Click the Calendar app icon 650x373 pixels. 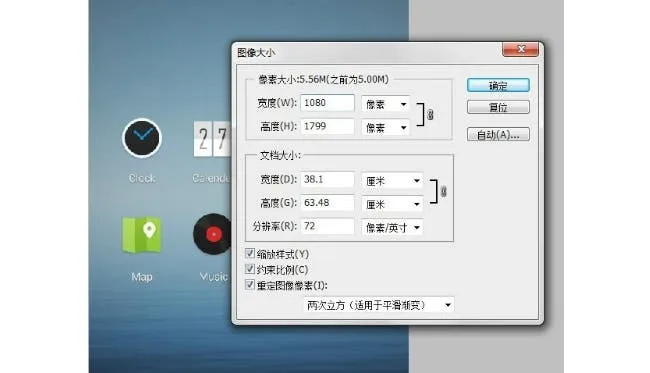coord(211,138)
